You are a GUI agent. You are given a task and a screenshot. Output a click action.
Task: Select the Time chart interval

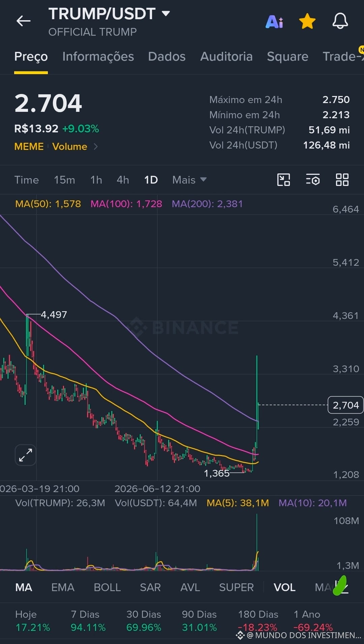(27, 180)
